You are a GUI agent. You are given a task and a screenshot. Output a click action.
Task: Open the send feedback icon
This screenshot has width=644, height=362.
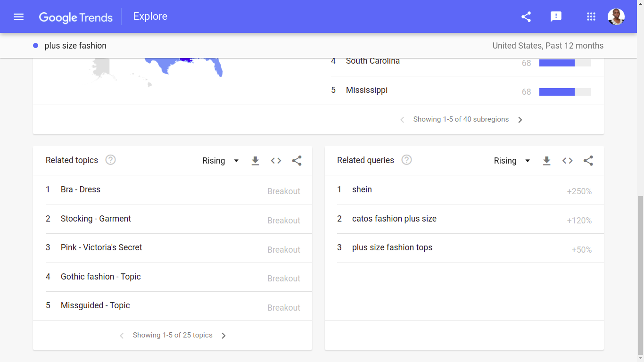[x=556, y=17]
